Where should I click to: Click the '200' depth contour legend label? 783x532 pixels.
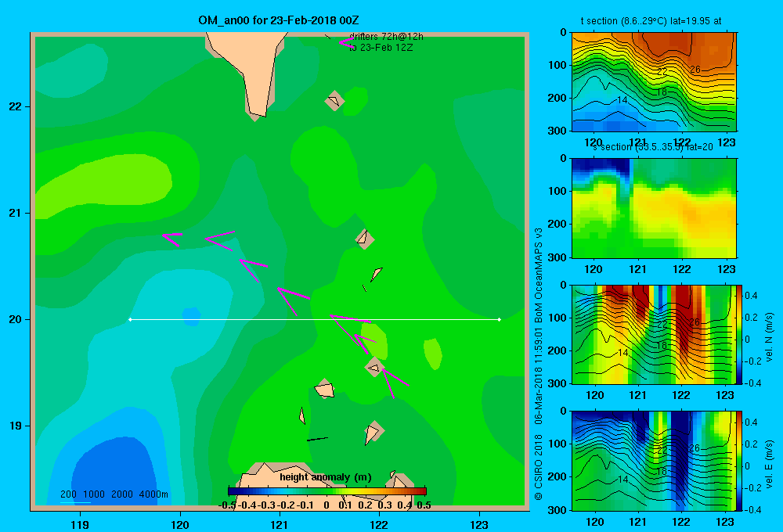[x=68, y=494]
